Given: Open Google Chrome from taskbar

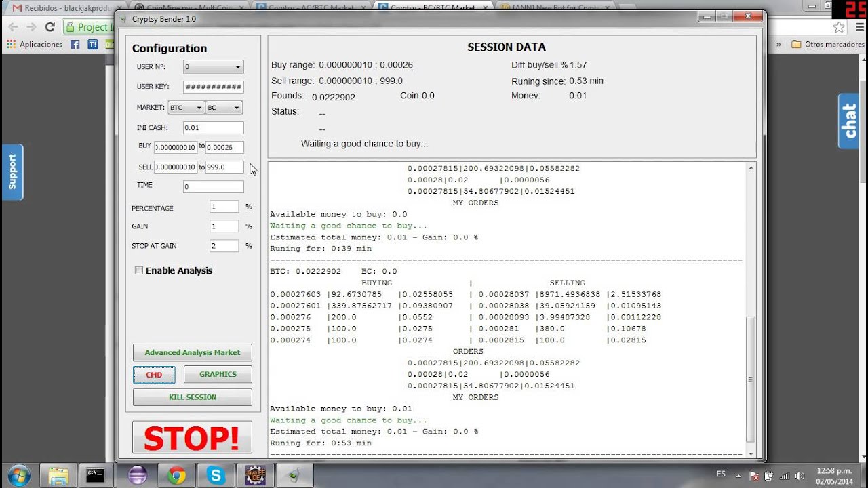Looking at the screenshot, I should click(177, 475).
